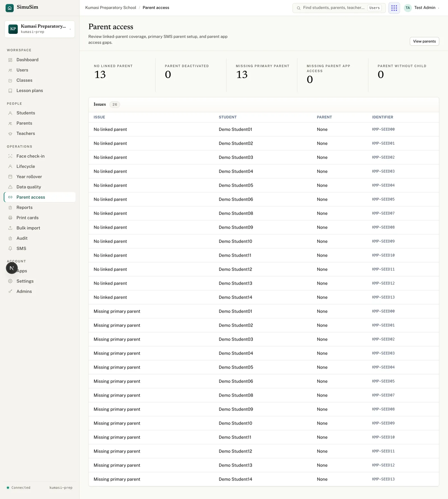Click the search magnifier icon
Screen dimensions: 448x499
(x=298, y=8)
